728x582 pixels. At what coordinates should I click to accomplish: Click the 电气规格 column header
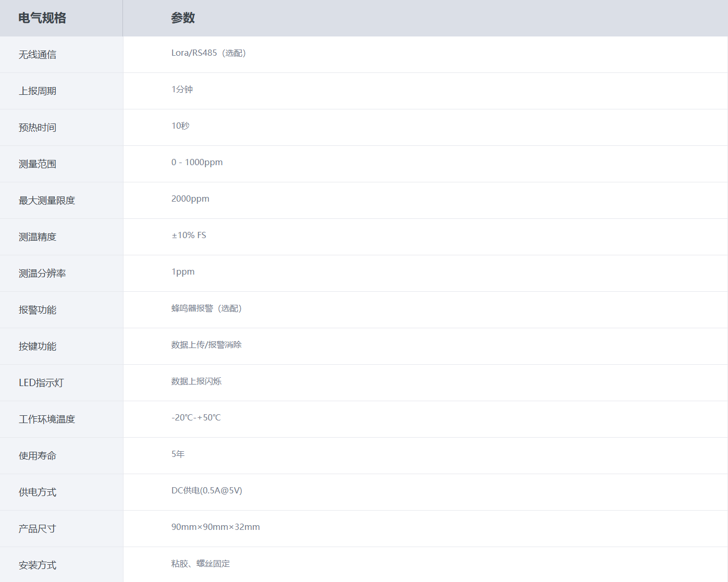tap(42, 18)
